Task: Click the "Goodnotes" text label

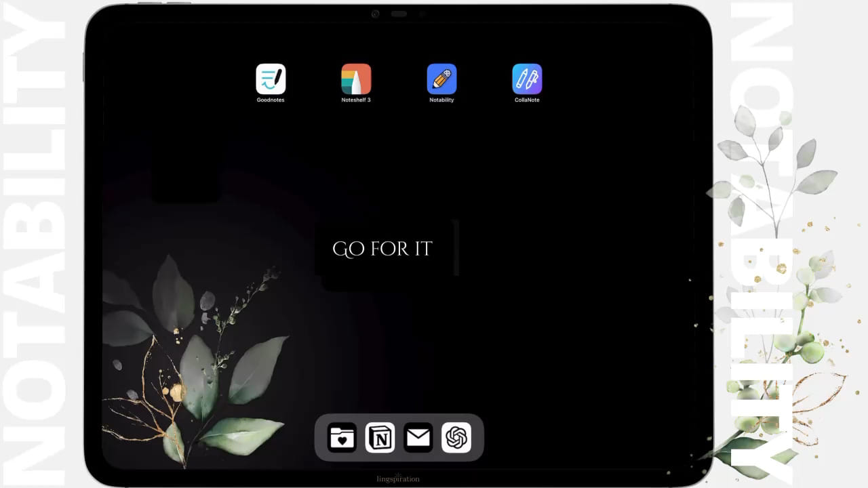Action: pos(271,100)
